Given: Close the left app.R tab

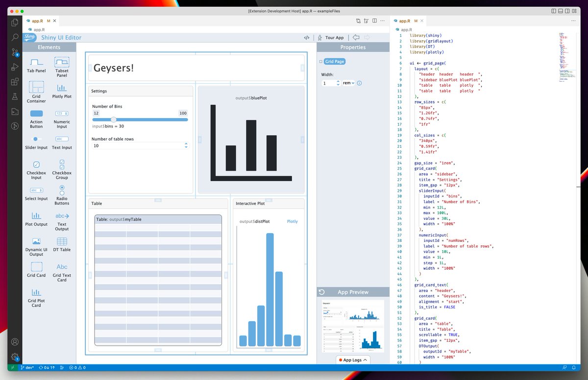Looking at the screenshot, I should [55, 21].
